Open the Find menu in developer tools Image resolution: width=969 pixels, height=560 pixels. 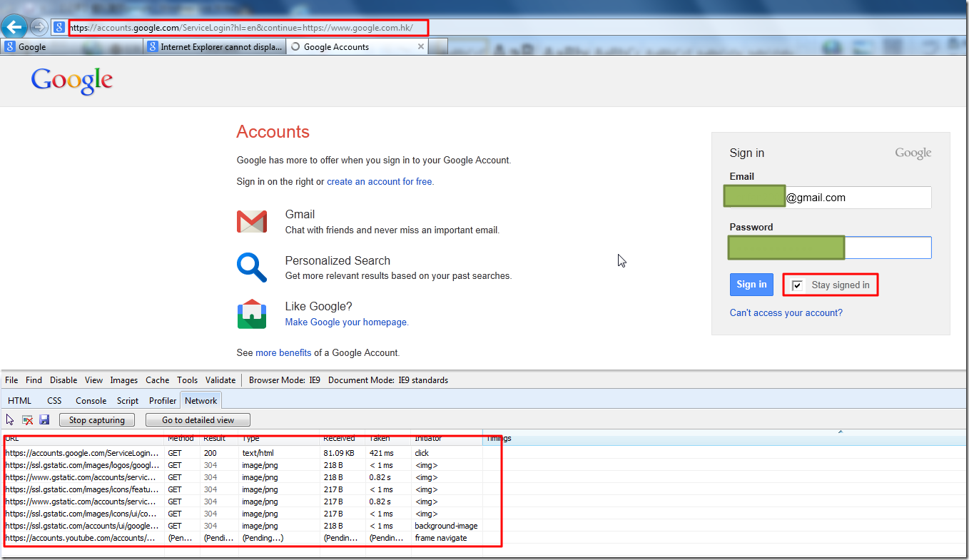click(34, 380)
